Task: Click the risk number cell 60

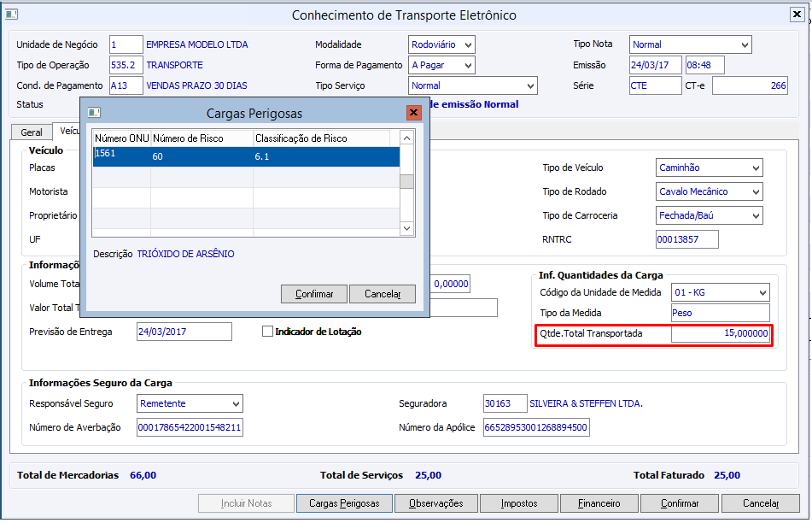Action: click(x=202, y=156)
